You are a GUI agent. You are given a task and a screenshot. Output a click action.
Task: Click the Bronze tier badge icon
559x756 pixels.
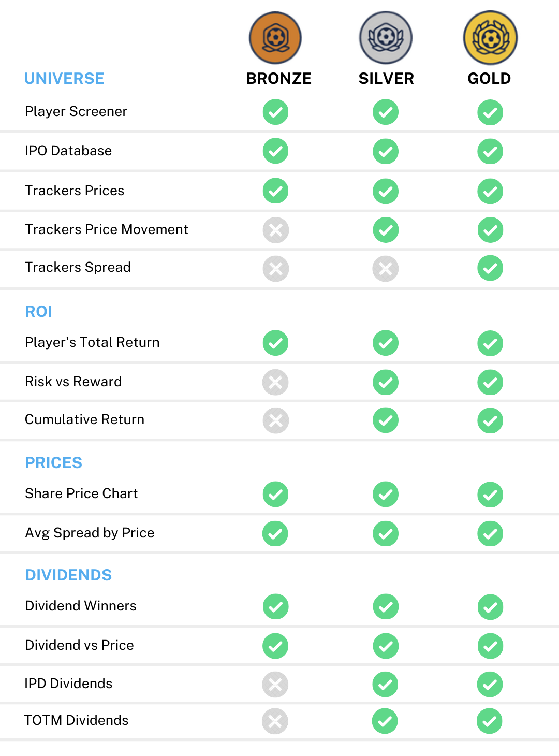pos(275,38)
